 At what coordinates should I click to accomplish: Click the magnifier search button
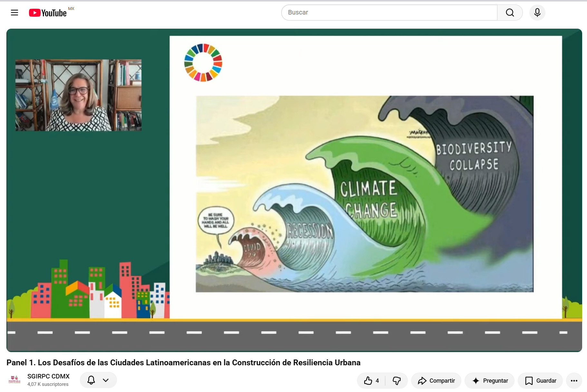pyautogui.click(x=510, y=13)
